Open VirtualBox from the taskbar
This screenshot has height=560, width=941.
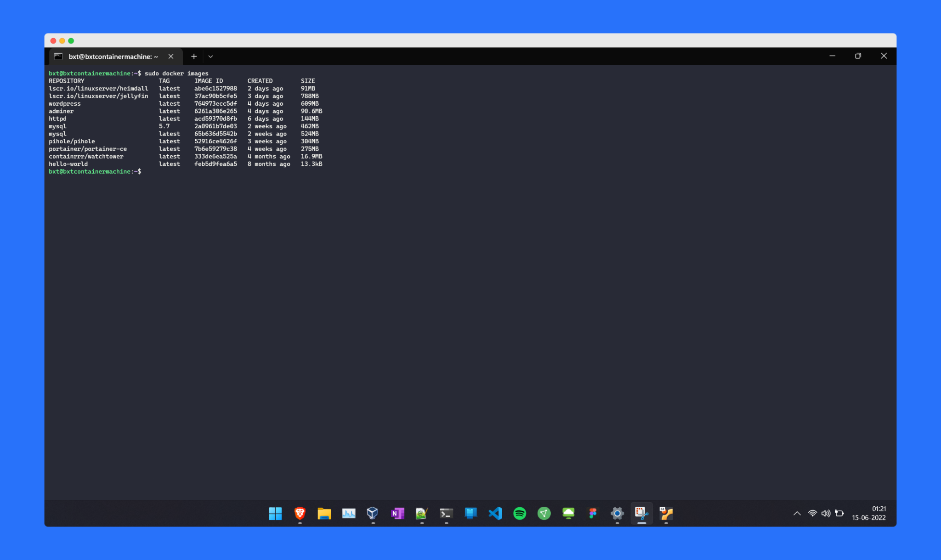(373, 513)
